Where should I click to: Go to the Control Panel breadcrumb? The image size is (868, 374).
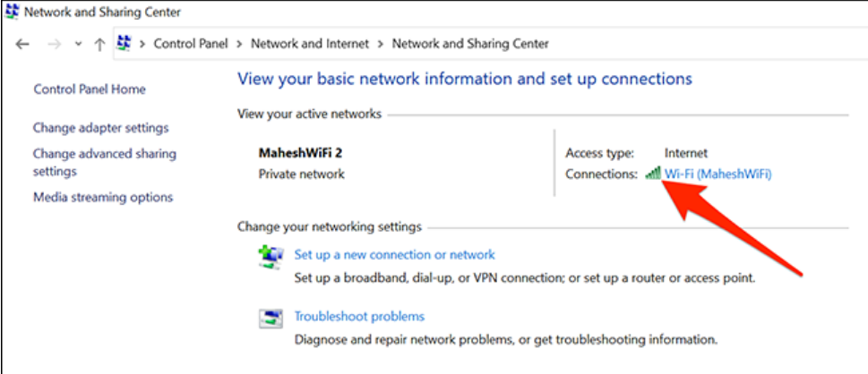[x=191, y=44]
